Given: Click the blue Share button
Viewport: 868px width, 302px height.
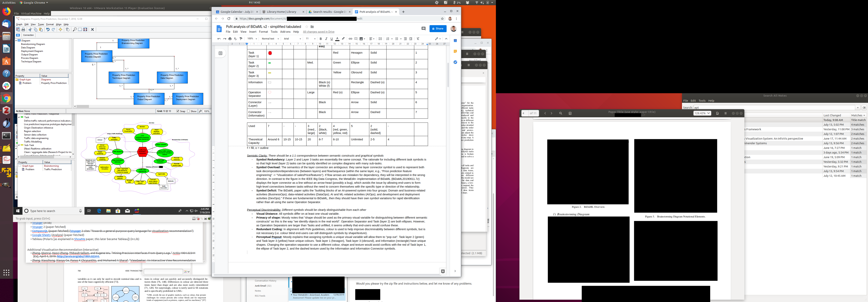Looking at the screenshot, I should coord(438,29).
